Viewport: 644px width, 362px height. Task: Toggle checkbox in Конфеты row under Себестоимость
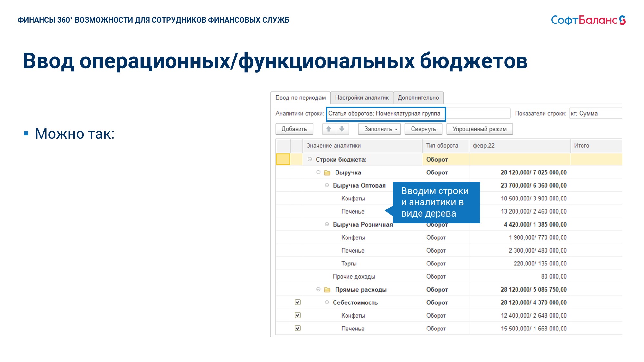298,315
